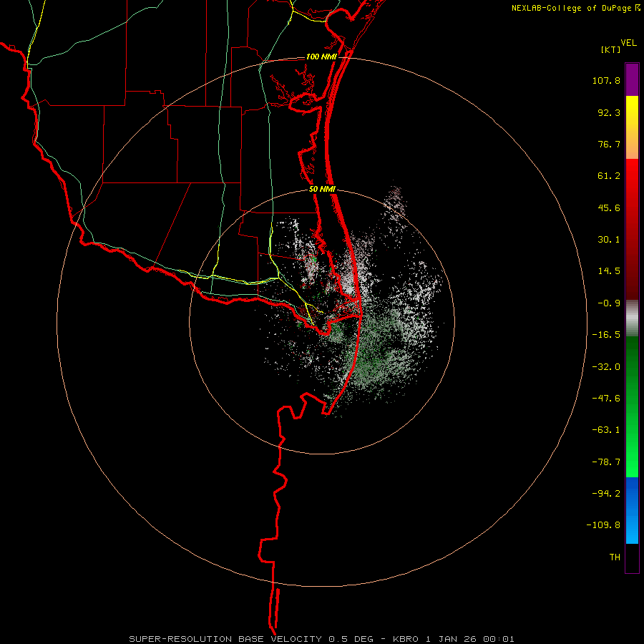Click the -0.9 velocity legend value
644x644 pixels.
click(609, 303)
